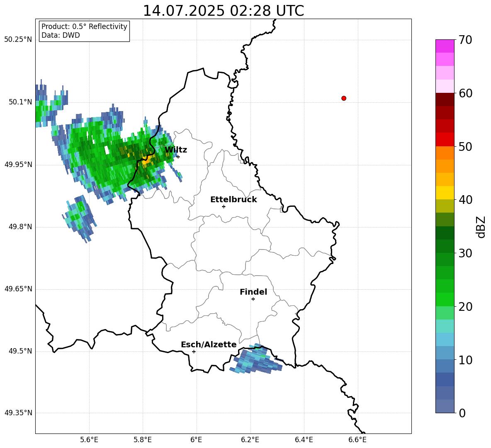Click the Data: DWD text

coord(61,35)
